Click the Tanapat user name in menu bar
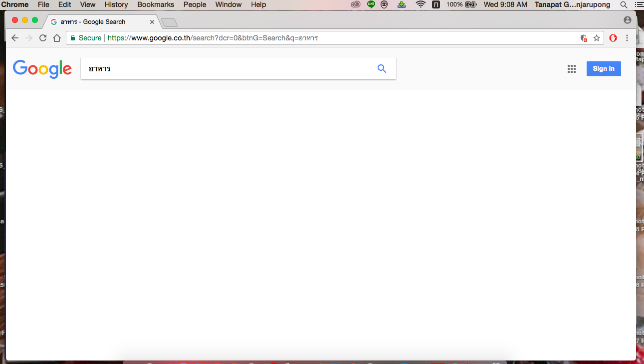This screenshot has height=364, width=644. 572,4
